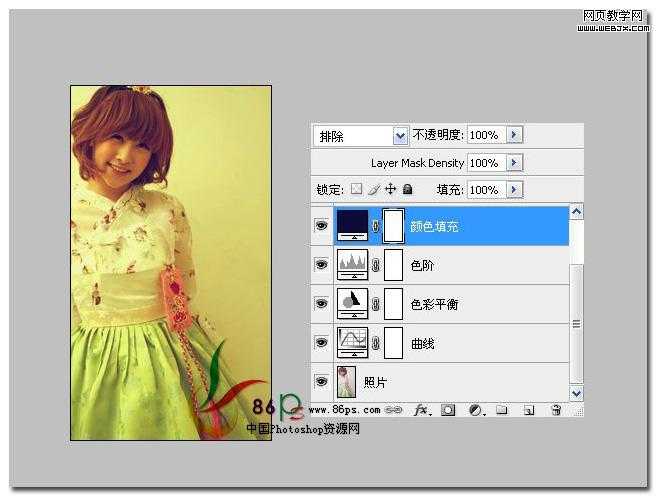Viewport: 660px width, 500px height.
Task: Hide the 颜色填充 layer
Action: (x=321, y=226)
